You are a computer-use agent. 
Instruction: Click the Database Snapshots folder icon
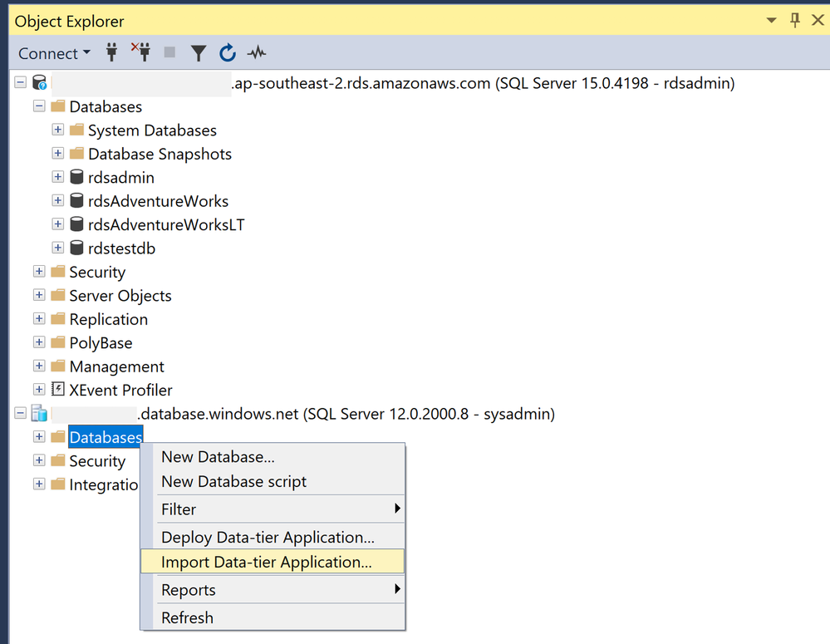click(76, 153)
